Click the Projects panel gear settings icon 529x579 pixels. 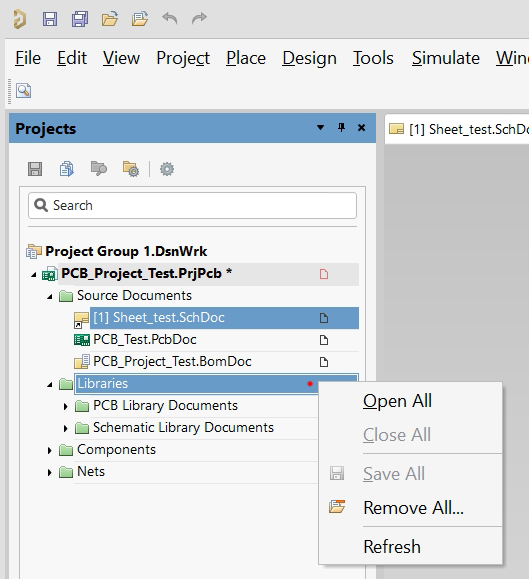[x=167, y=169]
